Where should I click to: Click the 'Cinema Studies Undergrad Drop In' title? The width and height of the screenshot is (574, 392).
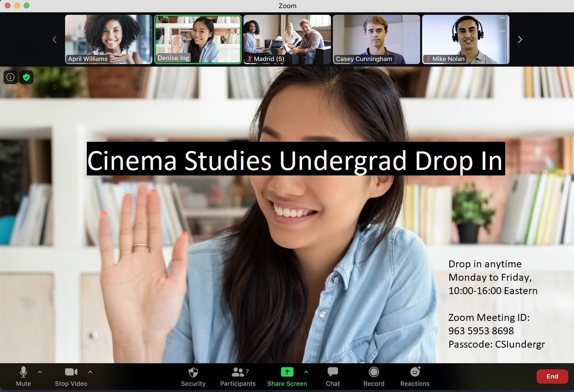click(296, 159)
